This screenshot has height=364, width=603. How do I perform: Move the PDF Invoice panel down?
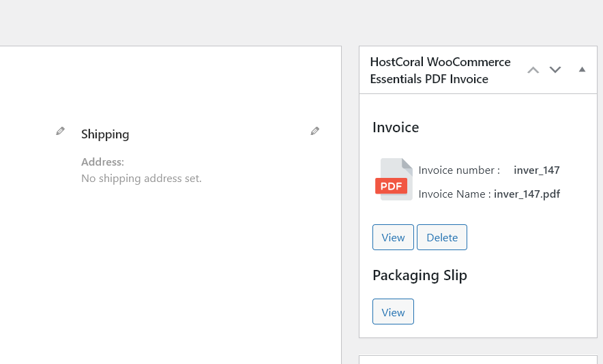click(555, 70)
